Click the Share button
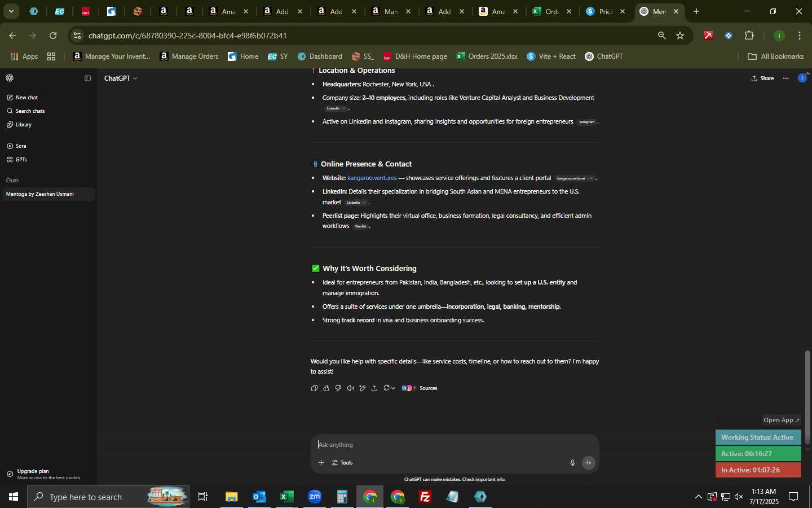This screenshot has width=812, height=508. pos(763,78)
